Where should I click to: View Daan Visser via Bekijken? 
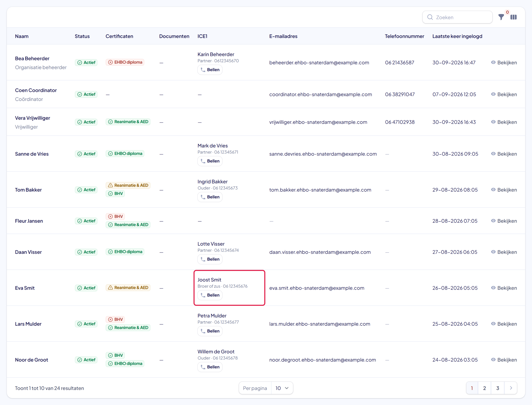(x=504, y=252)
